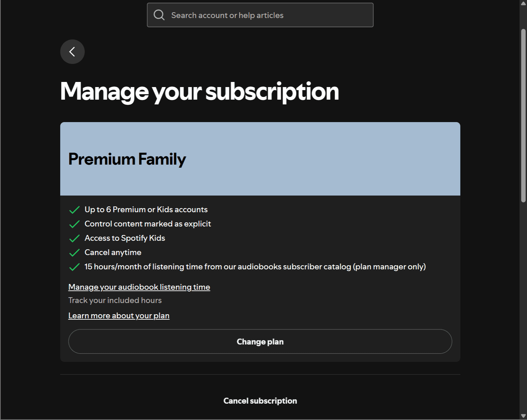Click the 'Manage your subscription' heading

pos(199,91)
